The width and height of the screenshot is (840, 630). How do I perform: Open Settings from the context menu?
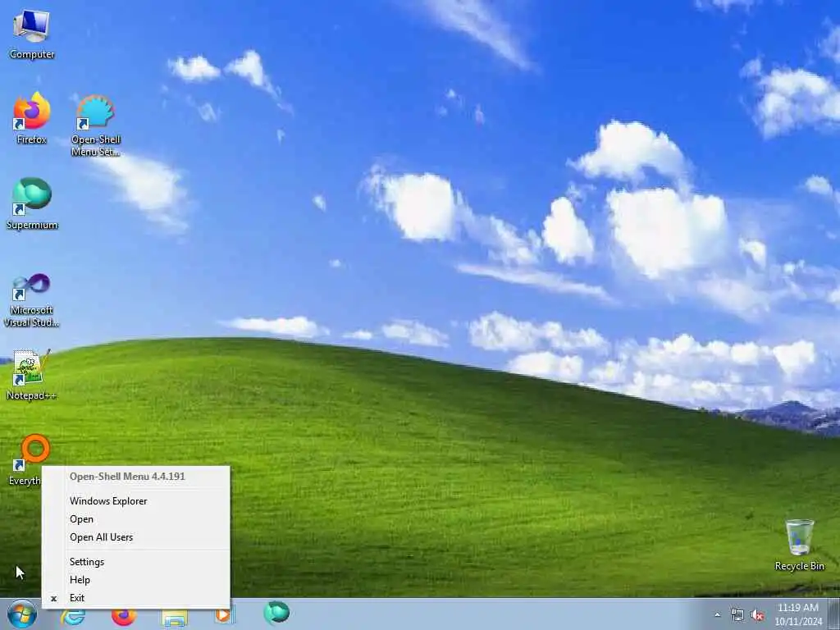click(x=136, y=562)
